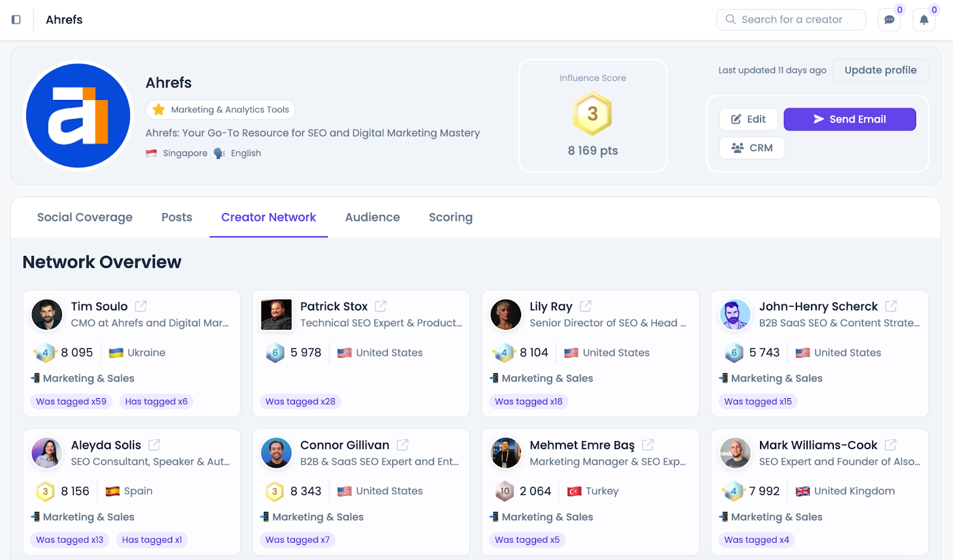Click the 'Was tagged x18' tag
953x560 pixels.
tap(529, 402)
